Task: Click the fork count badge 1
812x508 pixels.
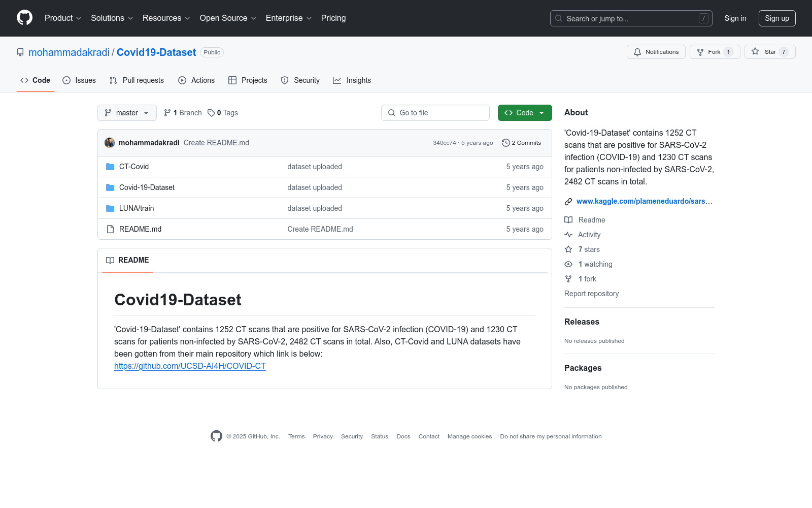Action: point(728,52)
